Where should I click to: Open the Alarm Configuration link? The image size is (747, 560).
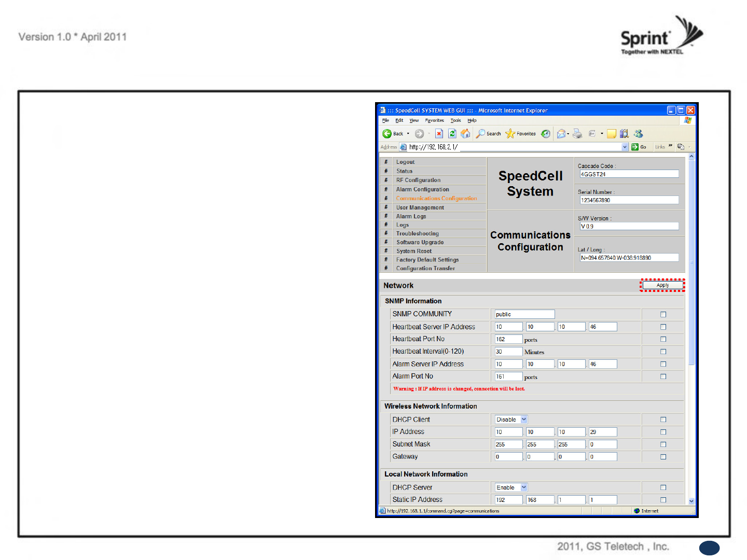(x=423, y=189)
